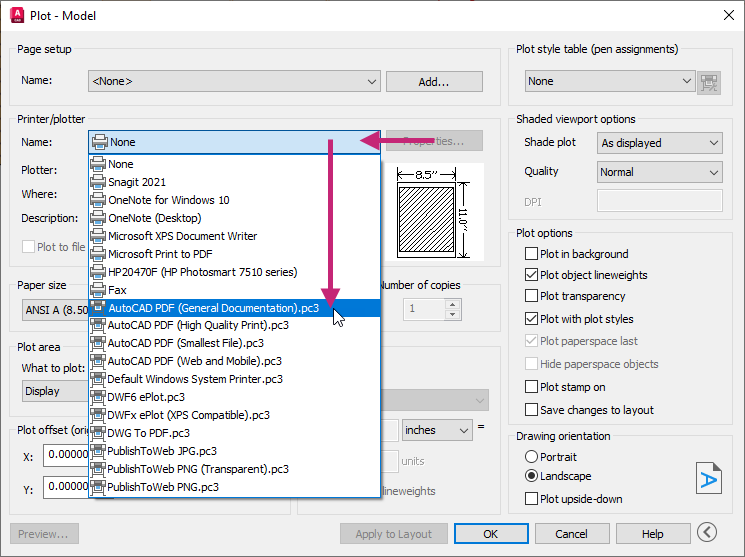Select PublishToWeb JPG.pc3
Viewport: 745px width, 557px height.
[x=235, y=451]
